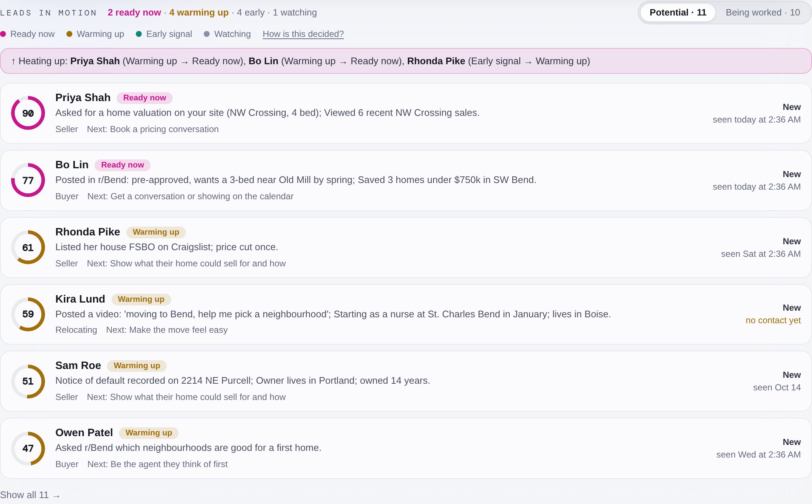
Task: Switch to the Potential · 11 tab
Action: [x=678, y=13]
